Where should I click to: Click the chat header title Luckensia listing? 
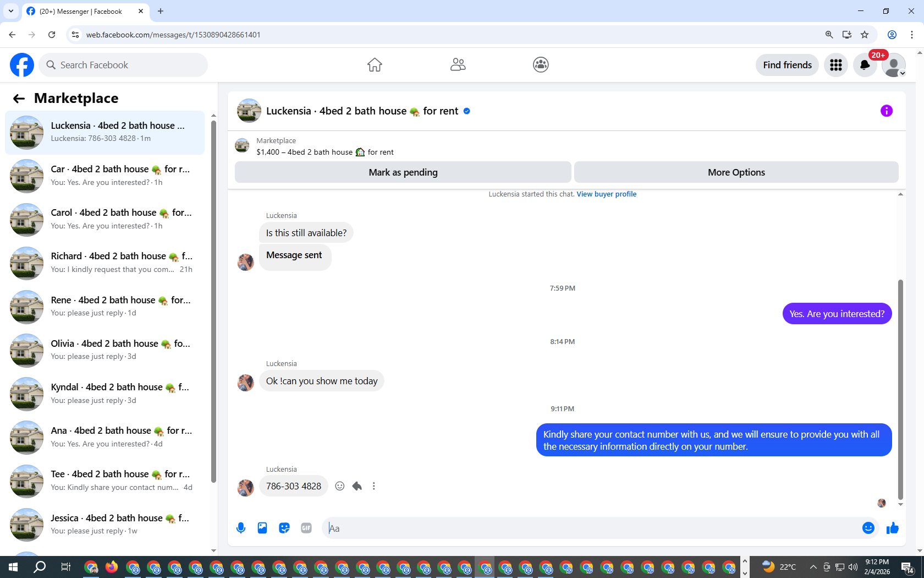click(362, 111)
